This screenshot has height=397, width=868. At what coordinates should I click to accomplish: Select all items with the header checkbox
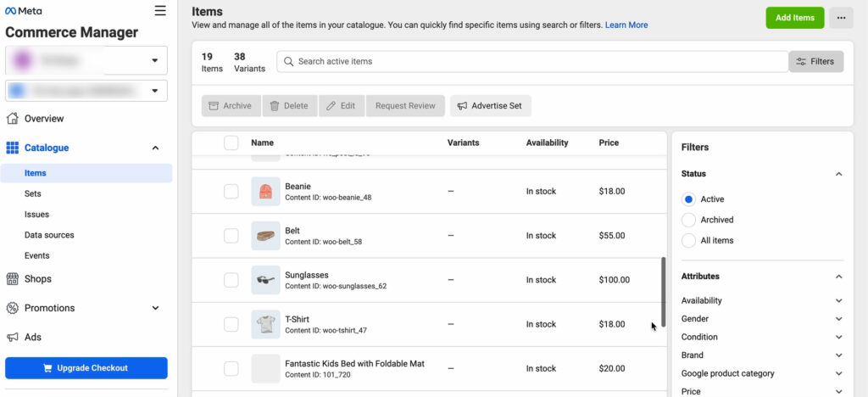tap(231, 143)
